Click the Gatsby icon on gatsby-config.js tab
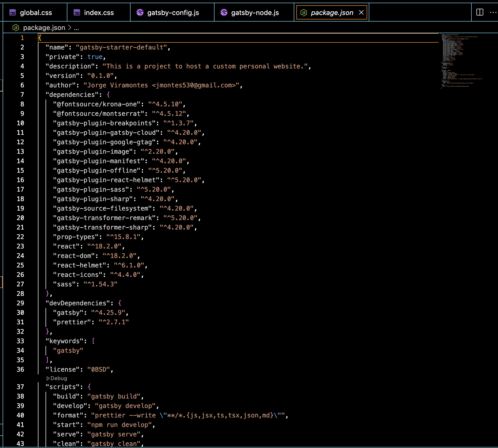Viewport: 498px width, 448px height. click(x=140, y=12)
